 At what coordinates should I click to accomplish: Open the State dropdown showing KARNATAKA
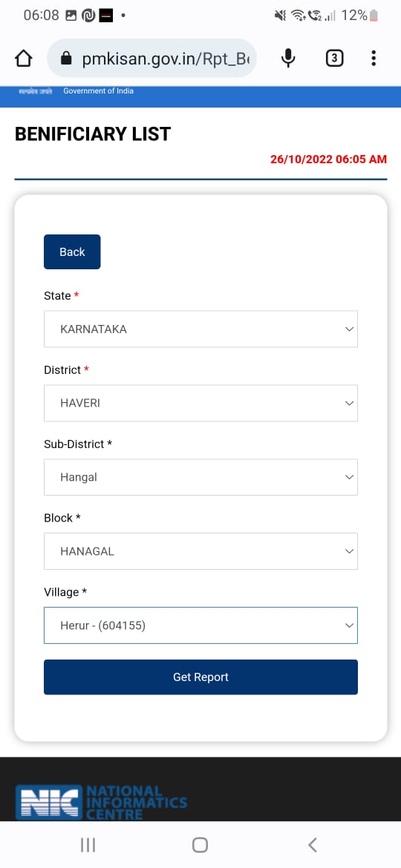200,329
